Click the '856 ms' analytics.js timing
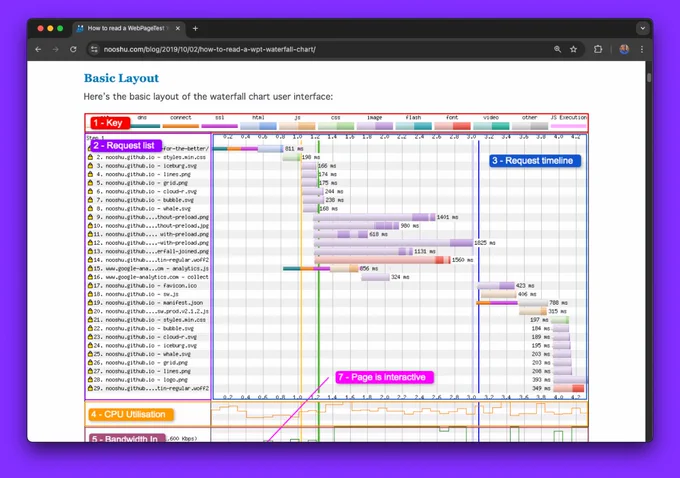The height and width of the screenshot is (478, 680). click(369, 268)
